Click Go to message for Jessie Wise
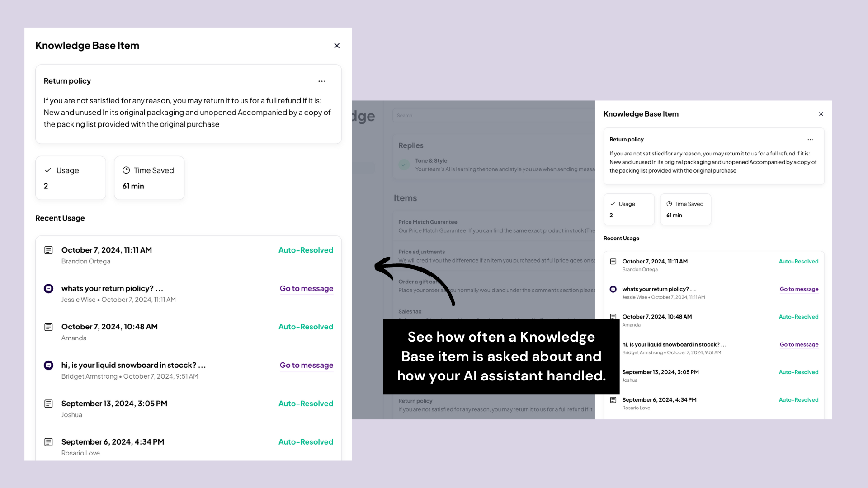 (x=306, y=288)
